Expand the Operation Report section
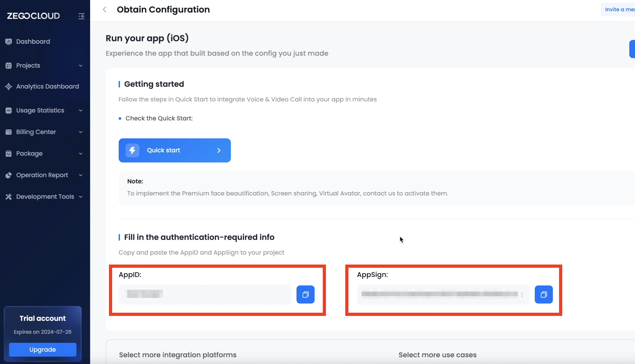This screenshot has width=635, height=364. click(x=81, y=175)
